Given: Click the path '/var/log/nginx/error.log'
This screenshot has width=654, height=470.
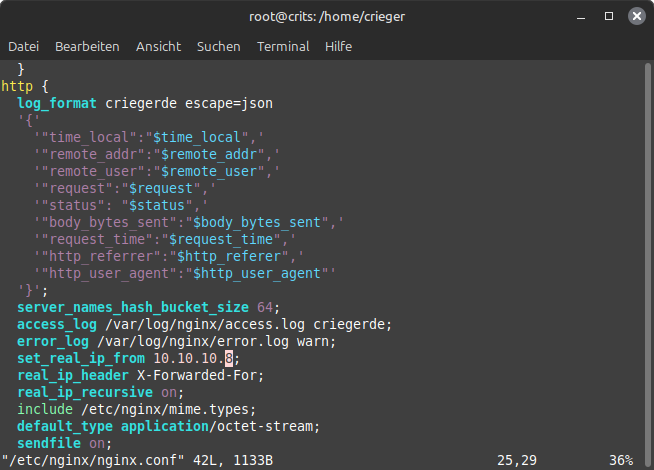Looking at the screenshot, I should coord(193,342).
